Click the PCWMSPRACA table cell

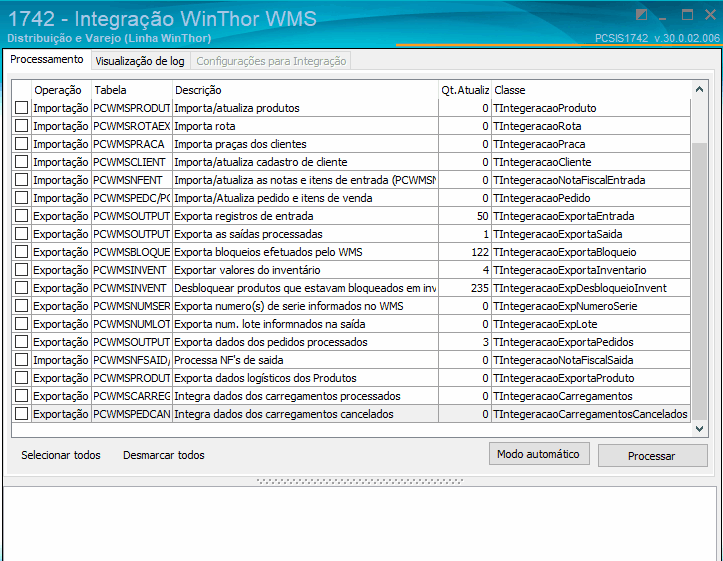coord(132,144)
